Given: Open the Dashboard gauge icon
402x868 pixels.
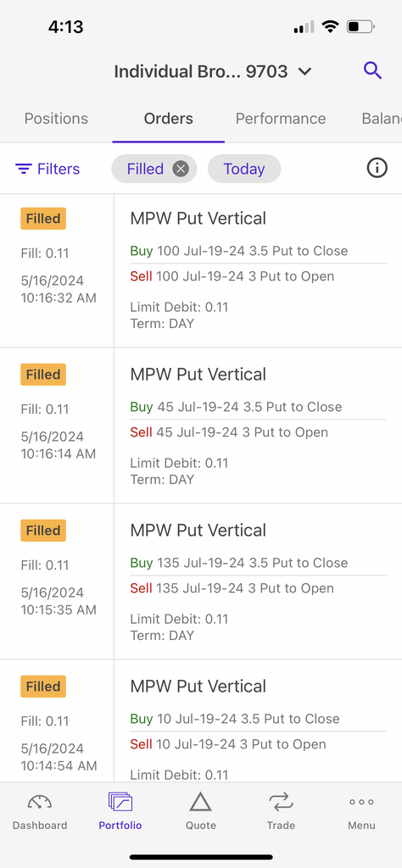Looking at the screenshot, I should click(x=40, y=802).
